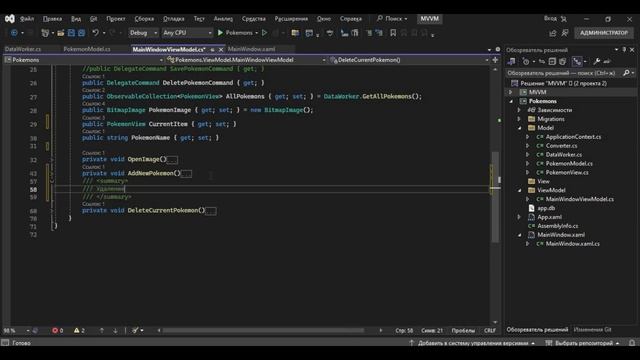Click the Live Share icon near АДМИНИСТРАТОР
This screenshot has height=360, width=640.
point(553,33)
